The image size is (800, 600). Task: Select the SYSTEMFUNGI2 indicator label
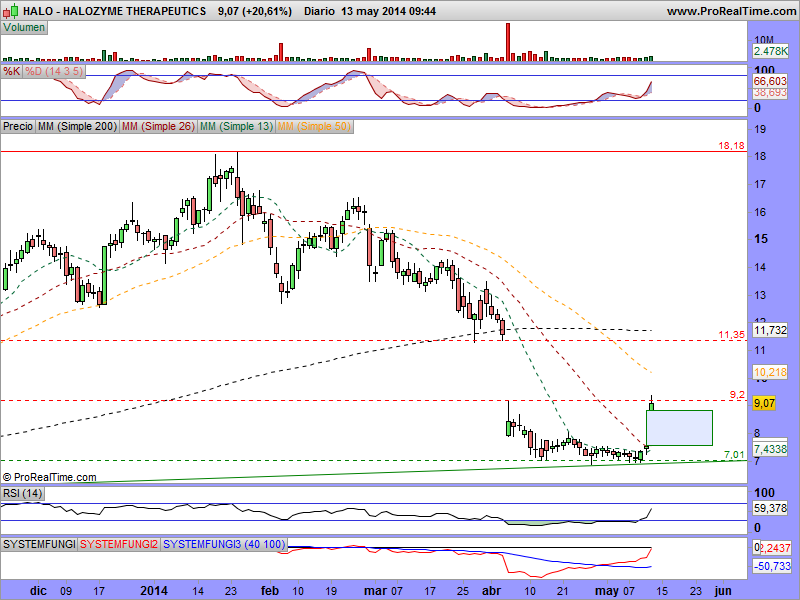click(119, 544)
